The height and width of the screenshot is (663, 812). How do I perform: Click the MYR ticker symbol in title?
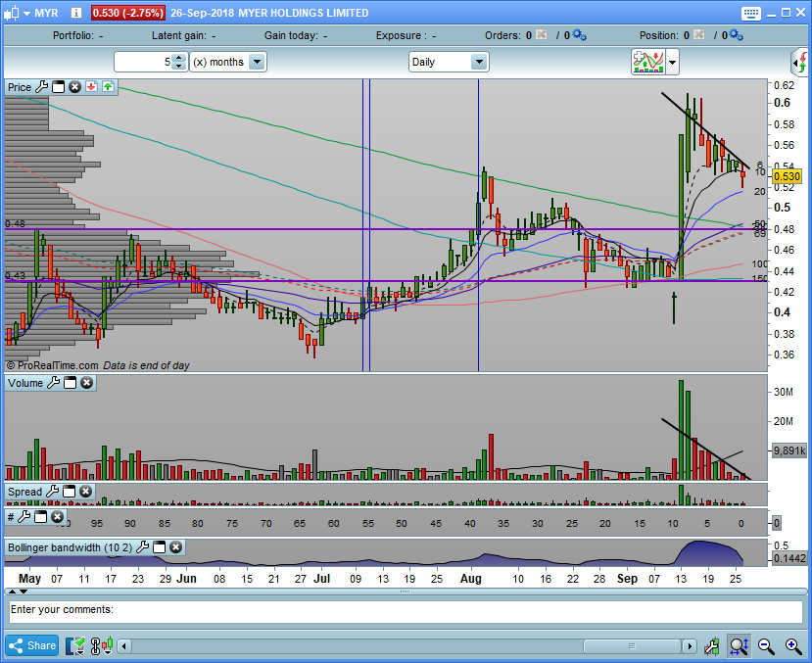coord(46,13)
